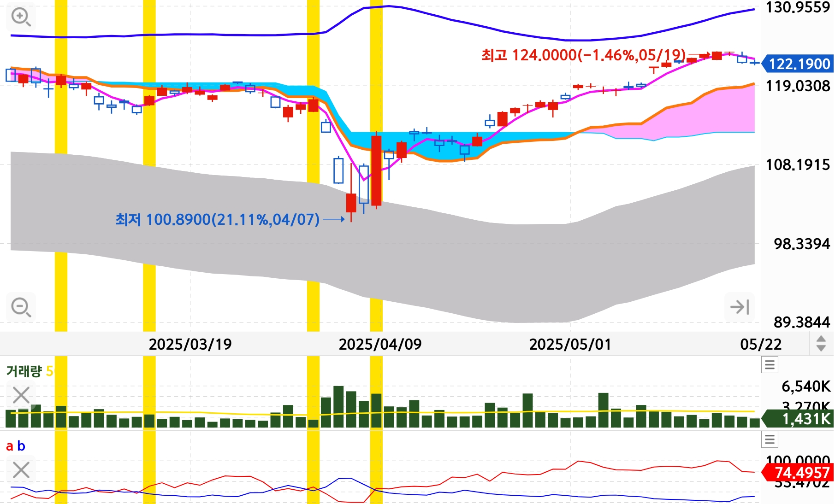Click the blue 'b' indicator legend
Viewport: 835px width, 504px height.
pos(21,446)
